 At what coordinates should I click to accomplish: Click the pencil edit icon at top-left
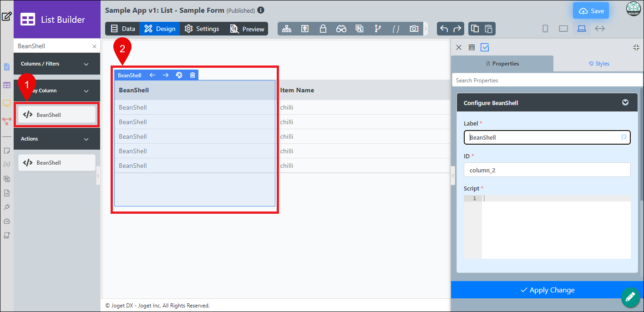[x=6, y=17]
